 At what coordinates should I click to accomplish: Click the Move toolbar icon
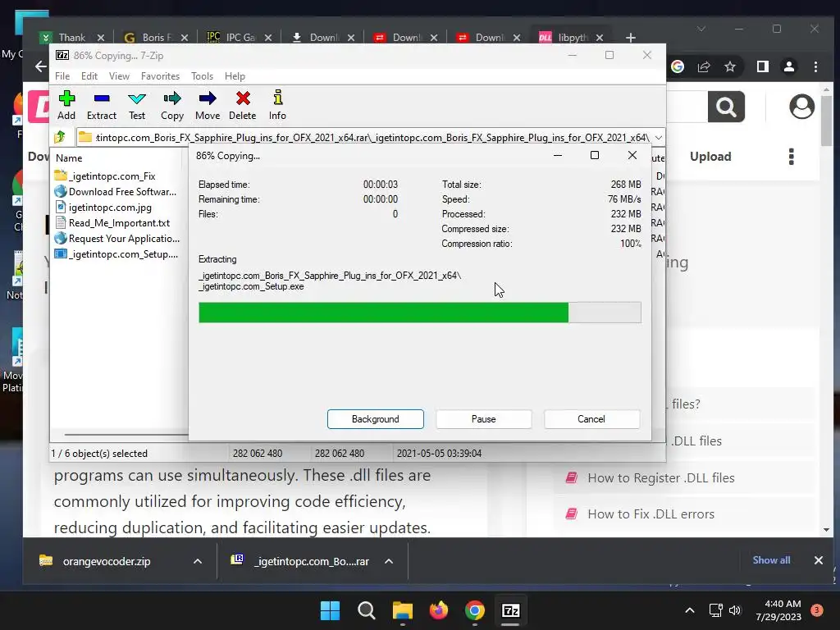click(208, 105)
